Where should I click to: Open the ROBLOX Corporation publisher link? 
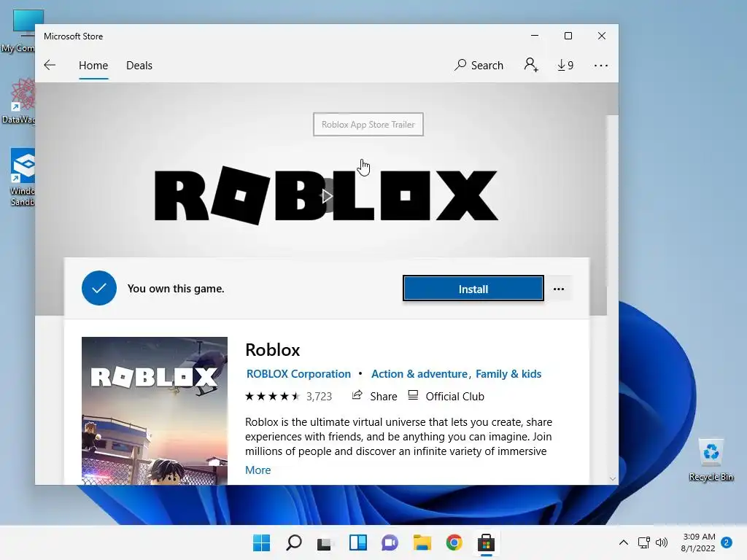coord(298,374)
